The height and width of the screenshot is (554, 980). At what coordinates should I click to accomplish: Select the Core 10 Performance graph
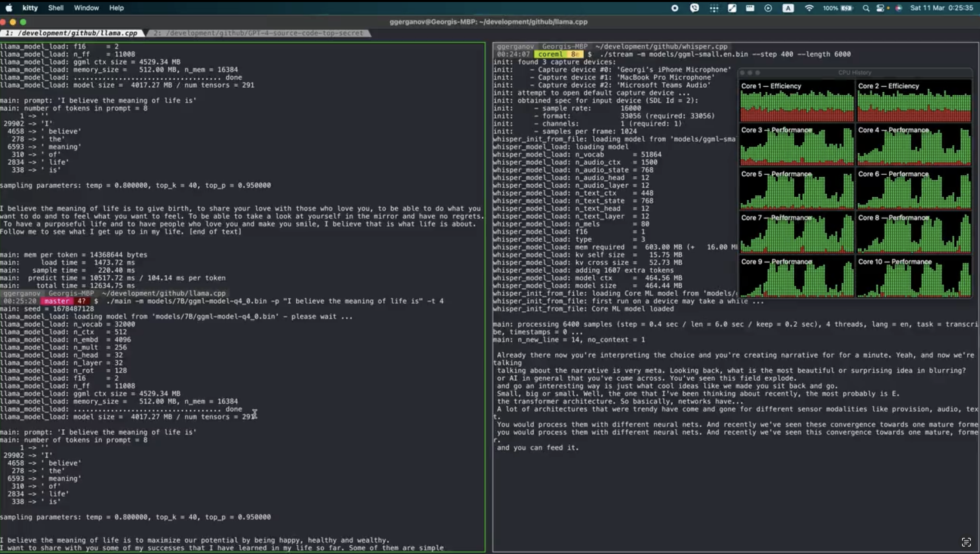914,277
